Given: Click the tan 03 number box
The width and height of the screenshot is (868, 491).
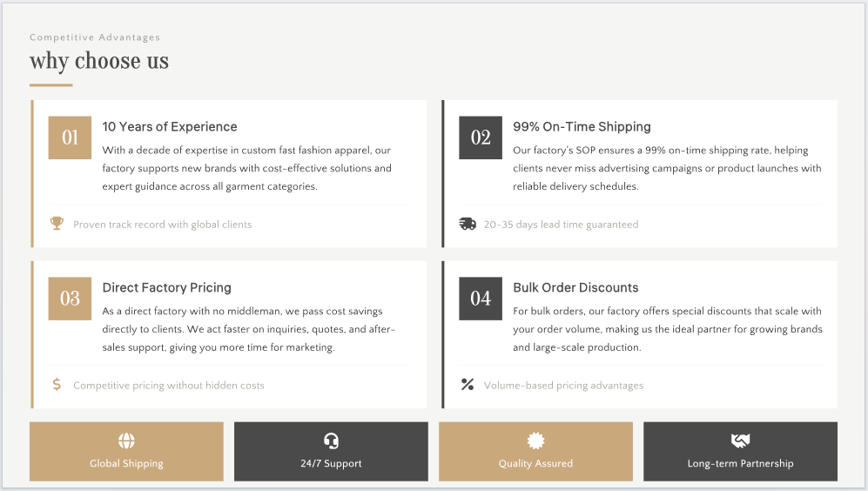Looking at the screenshot, I should [x=70, y=299].
